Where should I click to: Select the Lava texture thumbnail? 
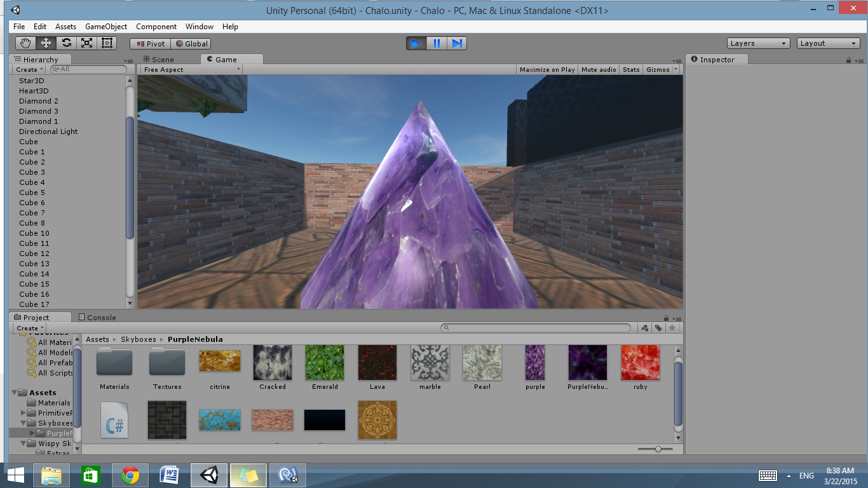[x=377, y=363]
